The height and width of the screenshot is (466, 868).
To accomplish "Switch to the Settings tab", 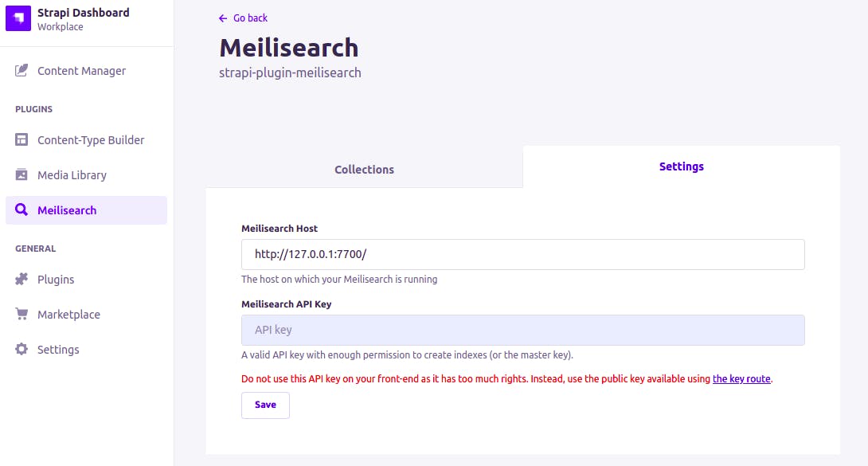I will (681, 166).
